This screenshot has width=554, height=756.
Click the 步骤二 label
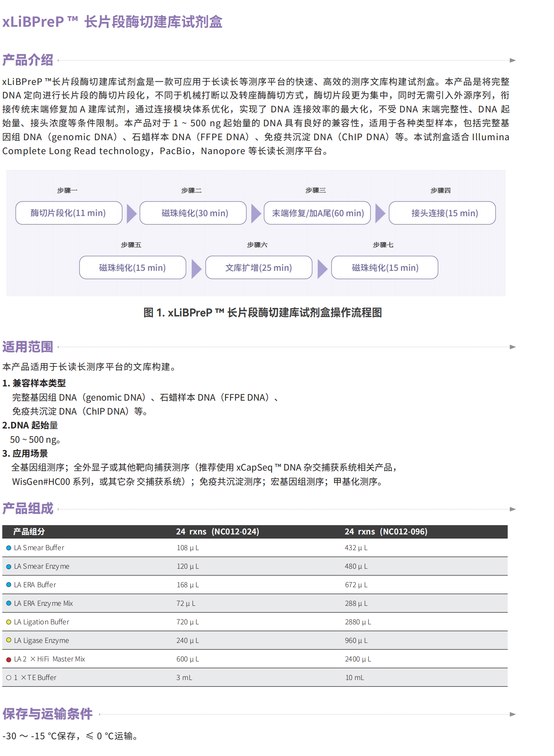[191, 191]
